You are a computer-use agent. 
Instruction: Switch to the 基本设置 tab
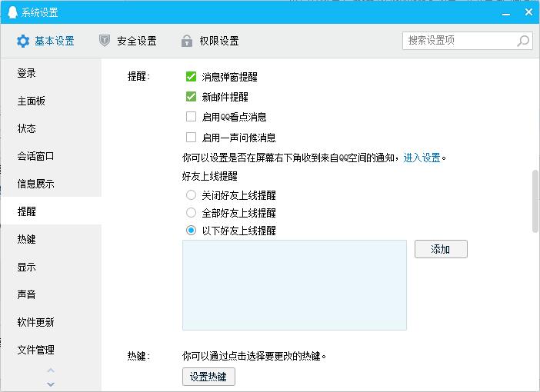pos(45,41)
